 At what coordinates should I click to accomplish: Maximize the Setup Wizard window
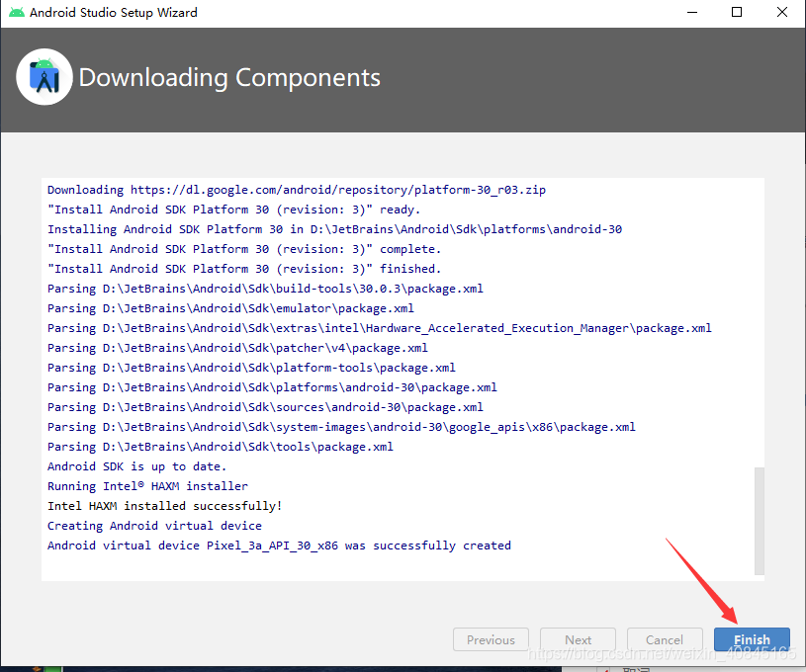pos(737,12)
